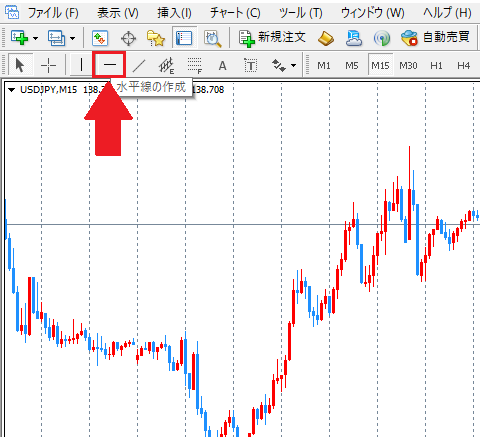The width and height of the screenshot is (480, 437).
Task: Select the trendline drawing tool
Action: pos(139,65)
